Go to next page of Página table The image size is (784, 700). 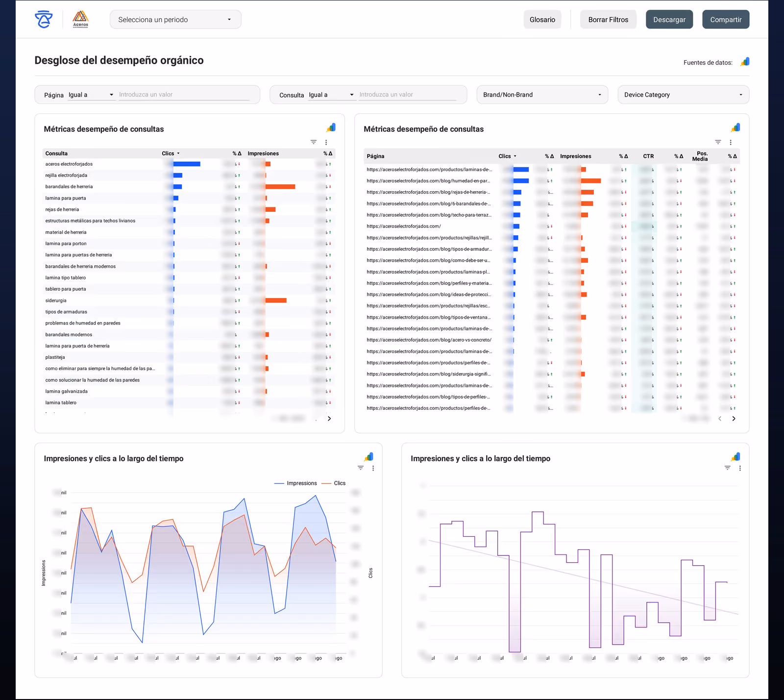click(x=734, y=419)
